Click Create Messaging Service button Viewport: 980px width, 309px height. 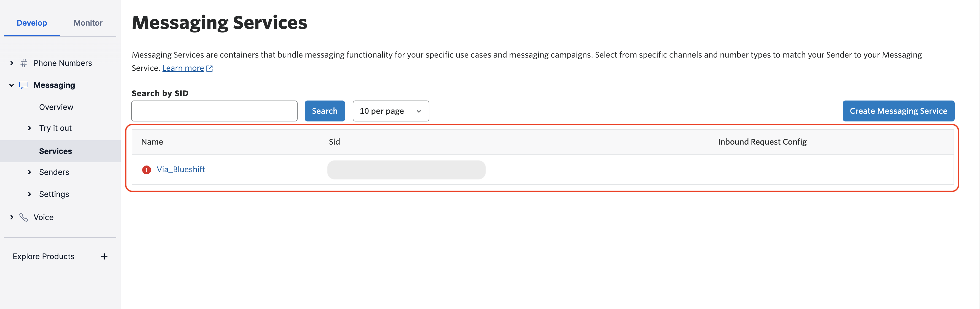click(x=898, y=111)
